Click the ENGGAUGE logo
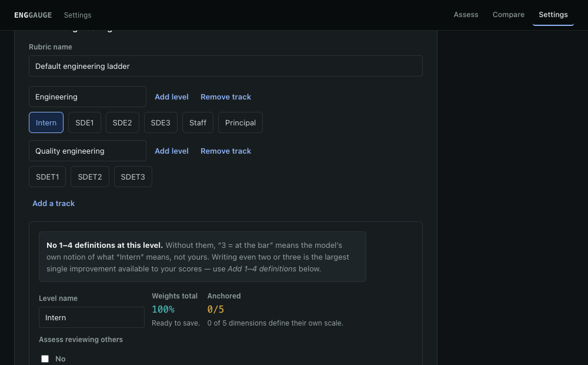 click(x=33, y=15)
